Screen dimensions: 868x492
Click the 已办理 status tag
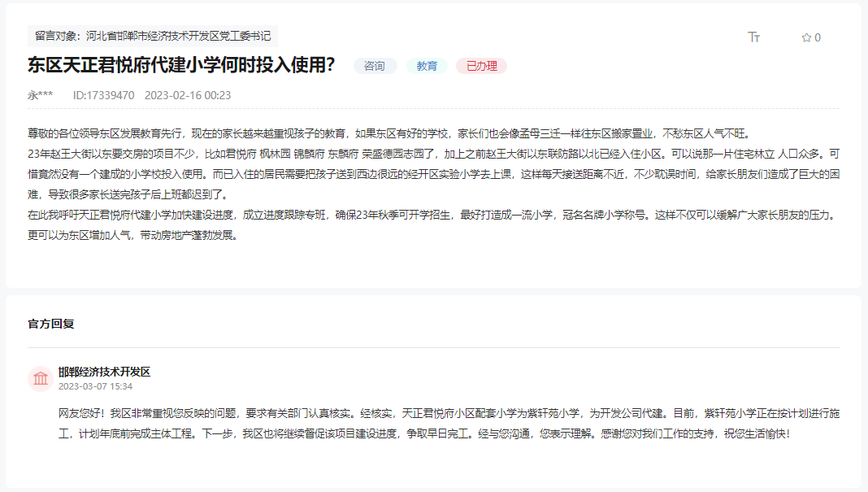482,66
